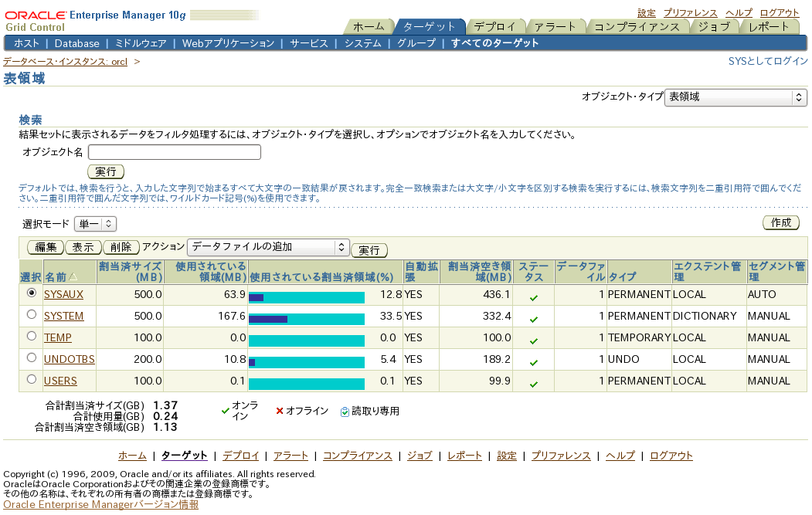Image resolution: width=812 pixels, height=515 pixels.
Task: Click the green status checkmark in UNDOTBS row
Action: pyautogui.click(x=533, y=363)
